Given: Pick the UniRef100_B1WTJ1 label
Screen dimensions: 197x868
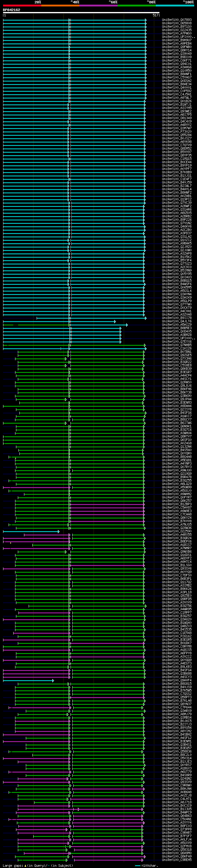Looking at the screenshot, I should click(x=177, y=104).
